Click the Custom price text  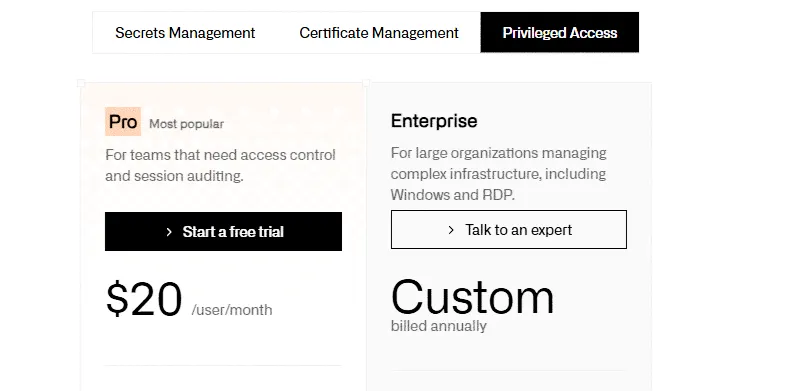click(473, 297)
